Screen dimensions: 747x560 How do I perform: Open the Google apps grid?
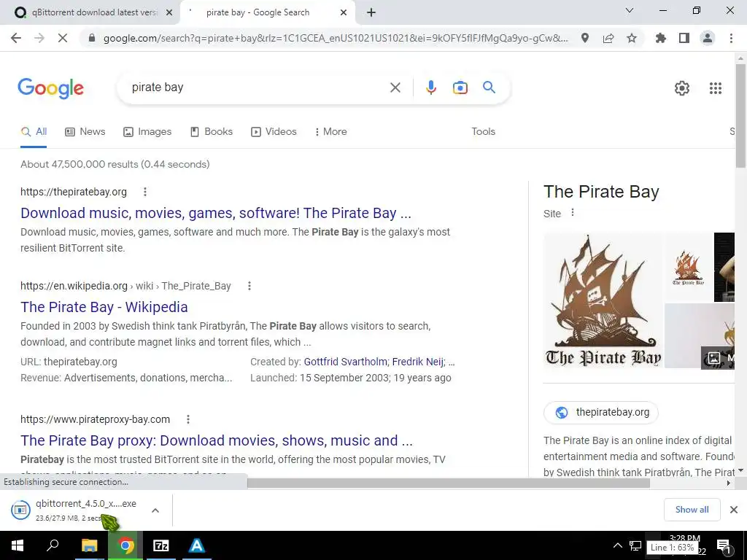pos(716,88)
